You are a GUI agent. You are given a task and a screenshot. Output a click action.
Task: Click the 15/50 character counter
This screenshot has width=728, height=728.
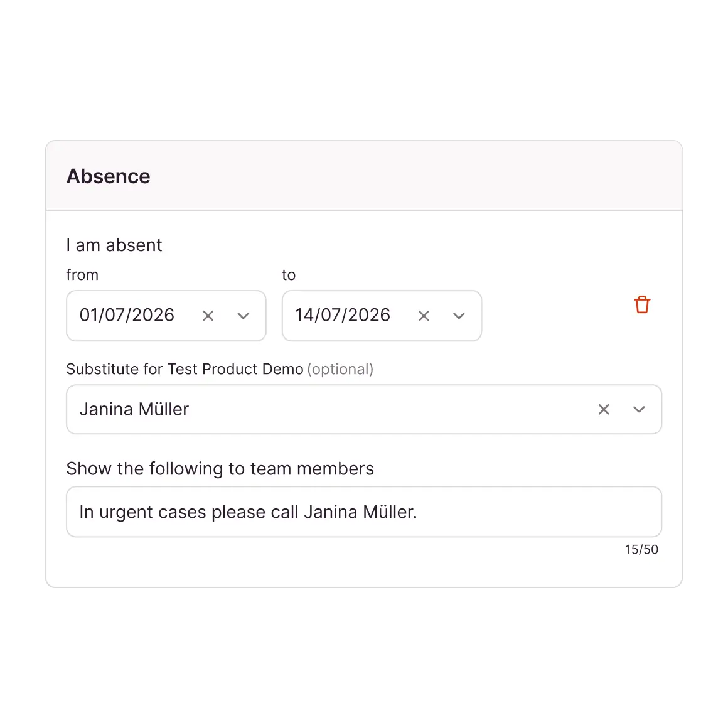(641, 550)
